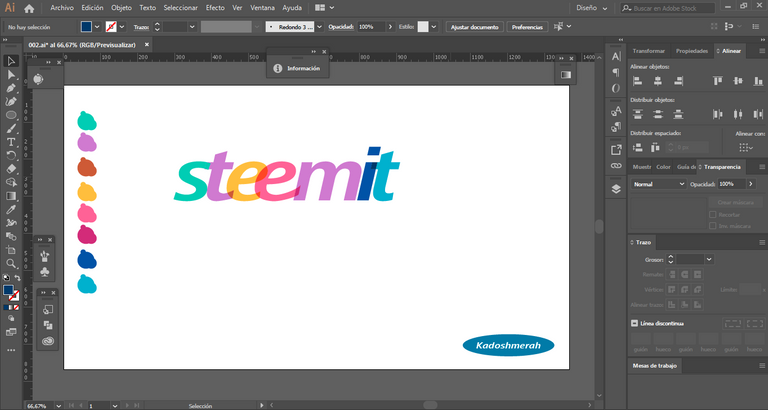Open the Información panel button

click(x=297, y=69)
